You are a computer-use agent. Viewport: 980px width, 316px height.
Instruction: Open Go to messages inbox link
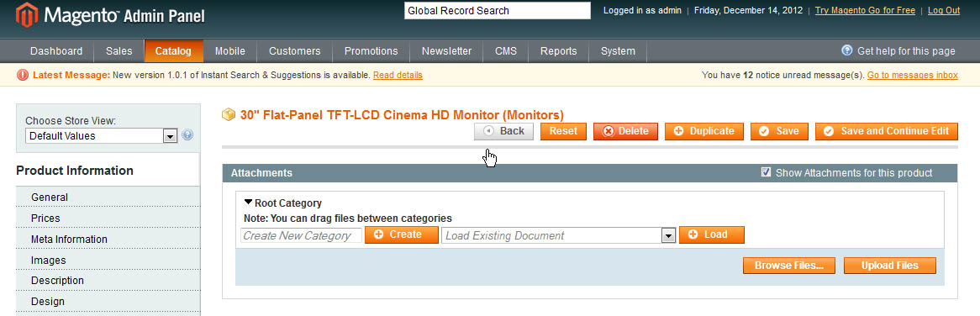click(x=913, y=75)
